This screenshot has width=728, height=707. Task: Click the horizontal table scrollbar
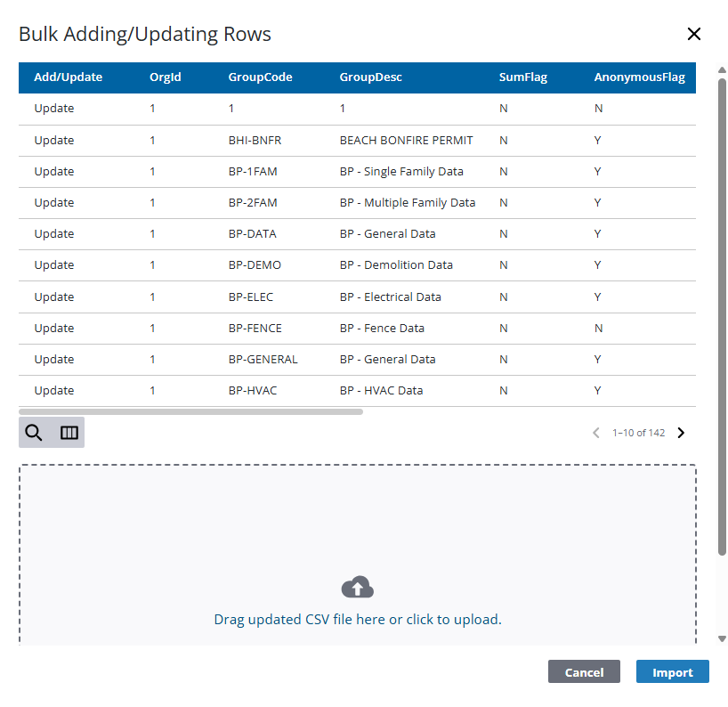click(190, 412)
